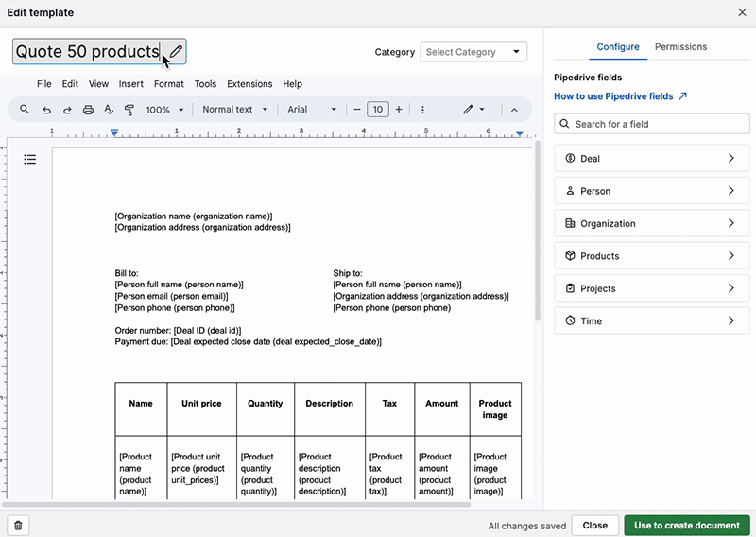Undo the last action
This screenshot has width=756, height=537.
(x=46, y=110)
